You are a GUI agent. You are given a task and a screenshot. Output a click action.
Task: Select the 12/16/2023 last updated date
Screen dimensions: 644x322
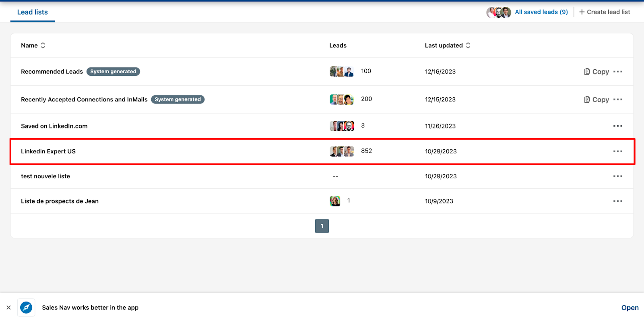[440, 72]
